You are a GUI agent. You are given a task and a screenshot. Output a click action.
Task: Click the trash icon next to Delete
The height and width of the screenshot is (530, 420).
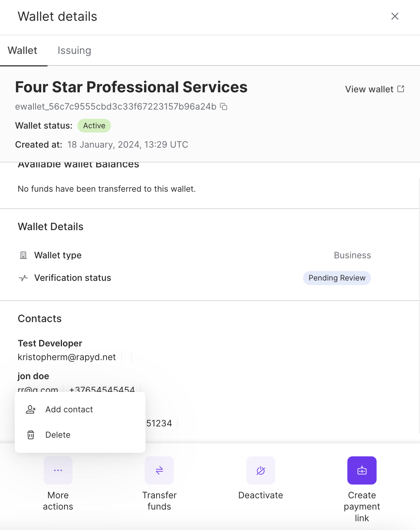(31, 435)
